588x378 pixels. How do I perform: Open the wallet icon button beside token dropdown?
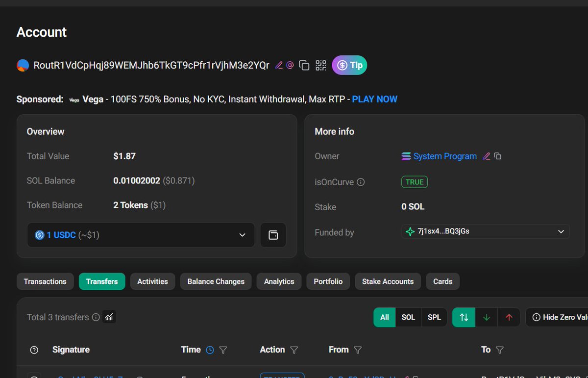click(x=273, y=235)
